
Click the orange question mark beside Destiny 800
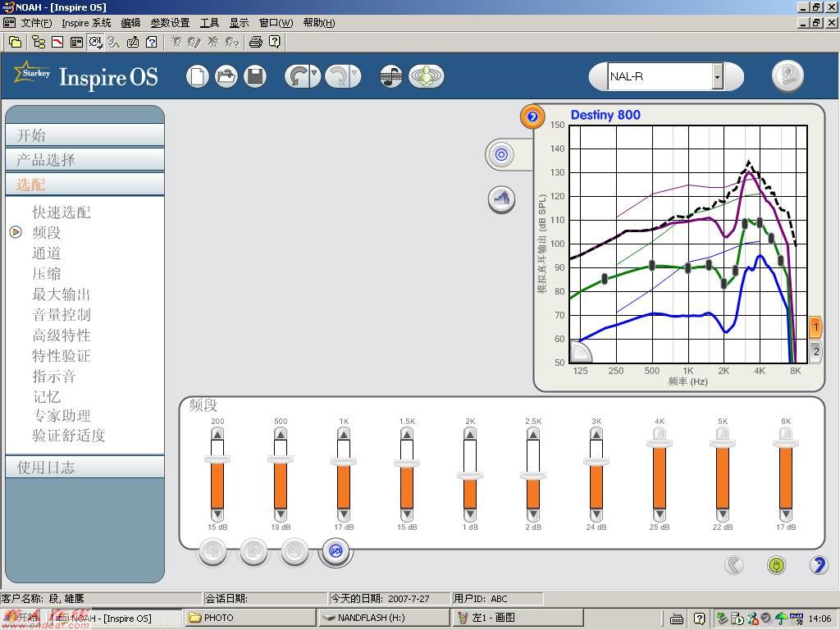[532, 116]
